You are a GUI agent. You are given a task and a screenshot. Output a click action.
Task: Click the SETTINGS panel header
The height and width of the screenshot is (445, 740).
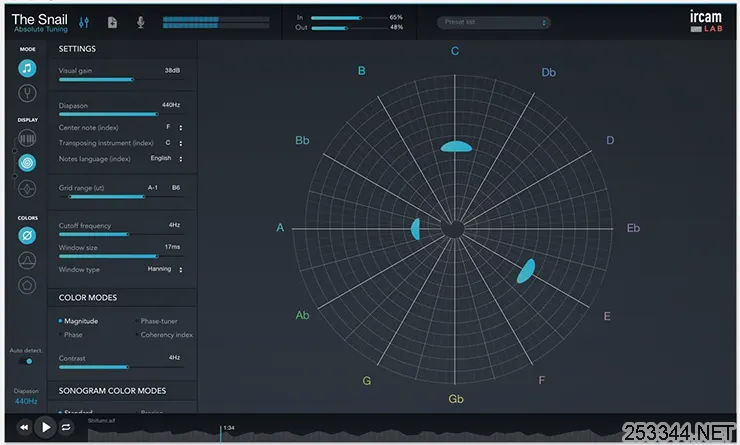point(77,49)
